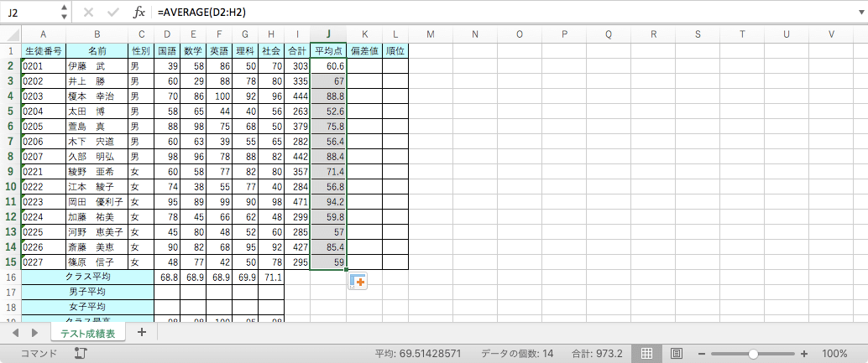Click the コマンド status text
Image resolution: width=868 pixels, height=363 pixels.
click(39, 354)
